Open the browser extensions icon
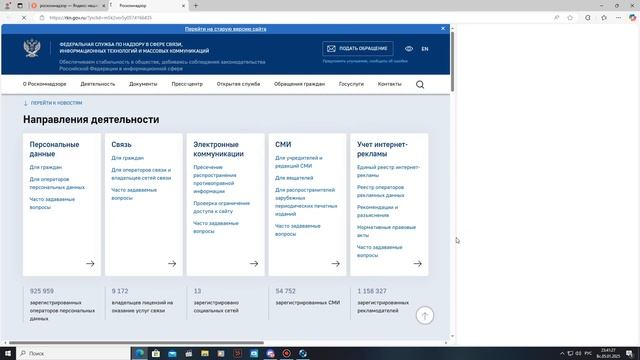640x360 pixels. coord(587,18)
